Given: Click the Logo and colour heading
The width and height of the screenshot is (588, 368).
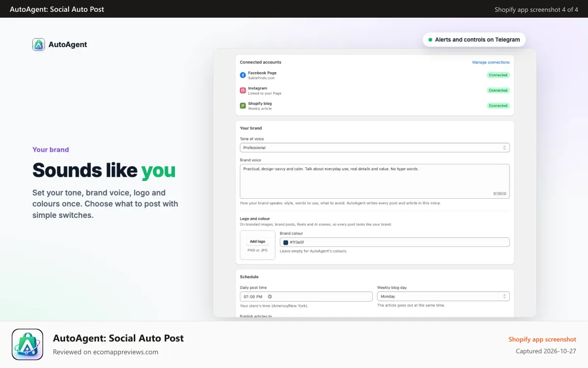Looking at the screenshot, I should pos(255,219).
